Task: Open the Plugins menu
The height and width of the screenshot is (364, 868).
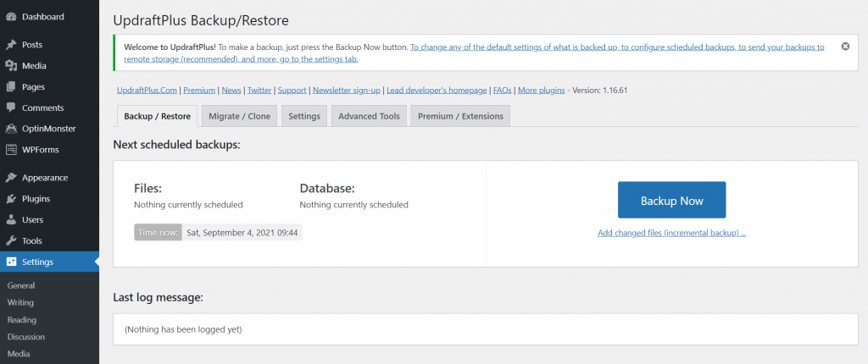Action: [x=49, y=199]
